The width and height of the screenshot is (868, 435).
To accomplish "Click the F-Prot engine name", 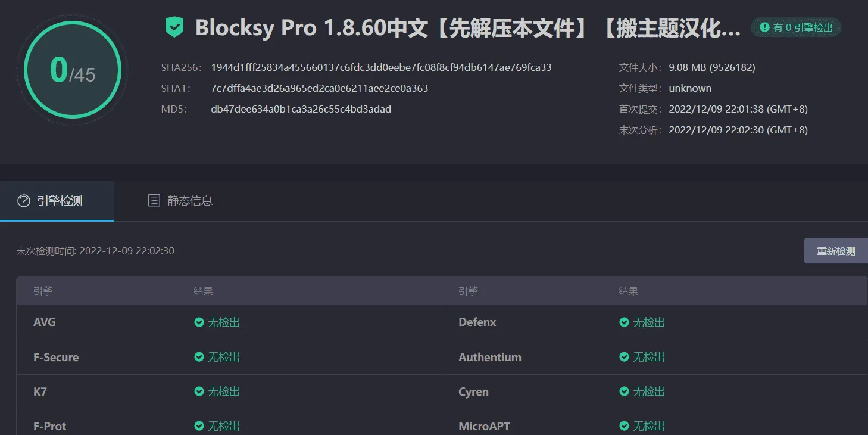I will (50, 426).
